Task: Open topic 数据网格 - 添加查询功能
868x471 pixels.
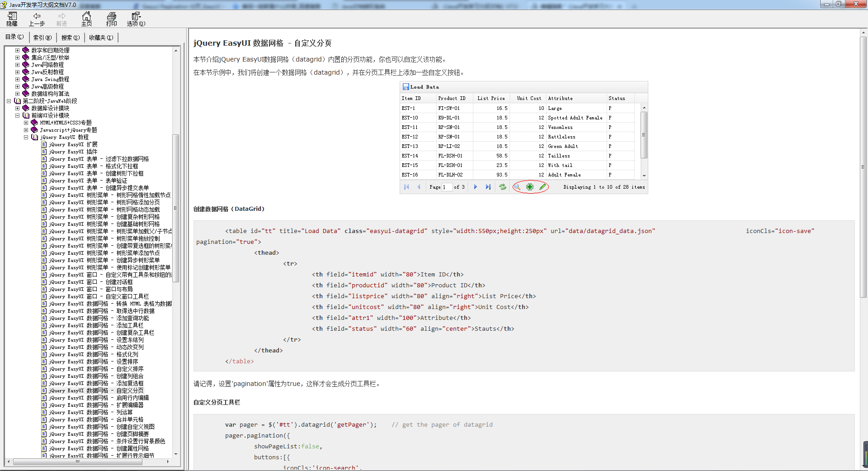Action: 99,318
